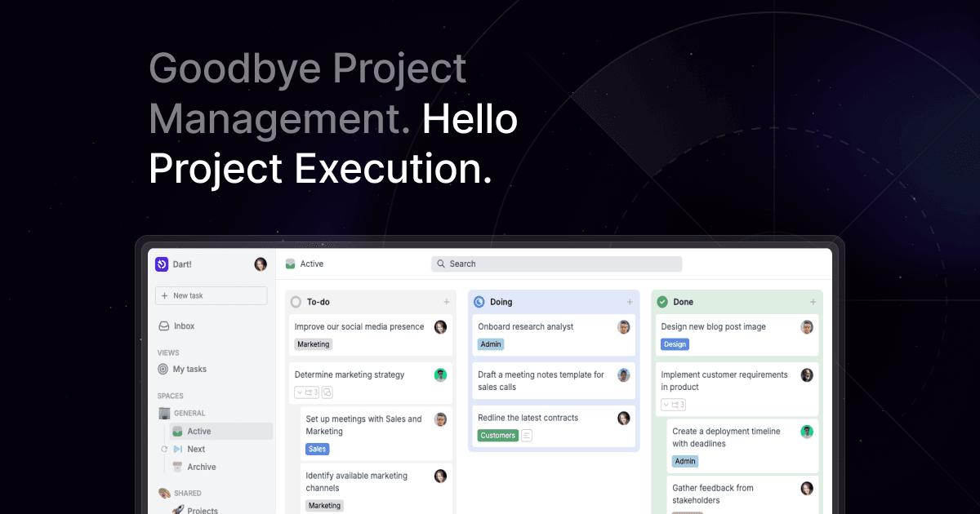Screen dimensions: 980x514
Task: Collapse subtasks under Determine marketing strategy
Action: point(299,392)
